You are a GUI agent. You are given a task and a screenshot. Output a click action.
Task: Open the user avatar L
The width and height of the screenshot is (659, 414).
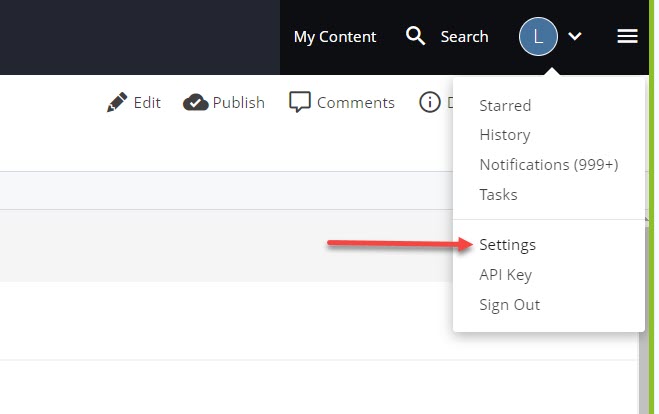tap(538, 37)
